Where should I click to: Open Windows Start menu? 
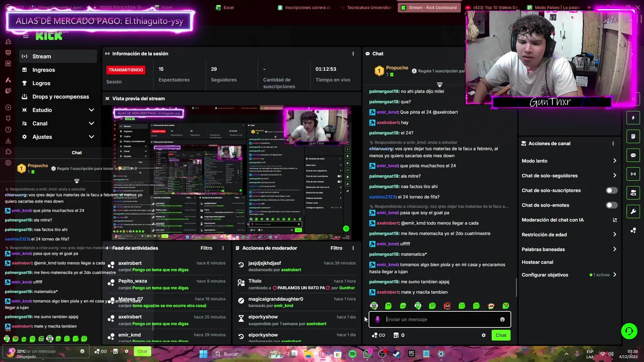point(203,354)
